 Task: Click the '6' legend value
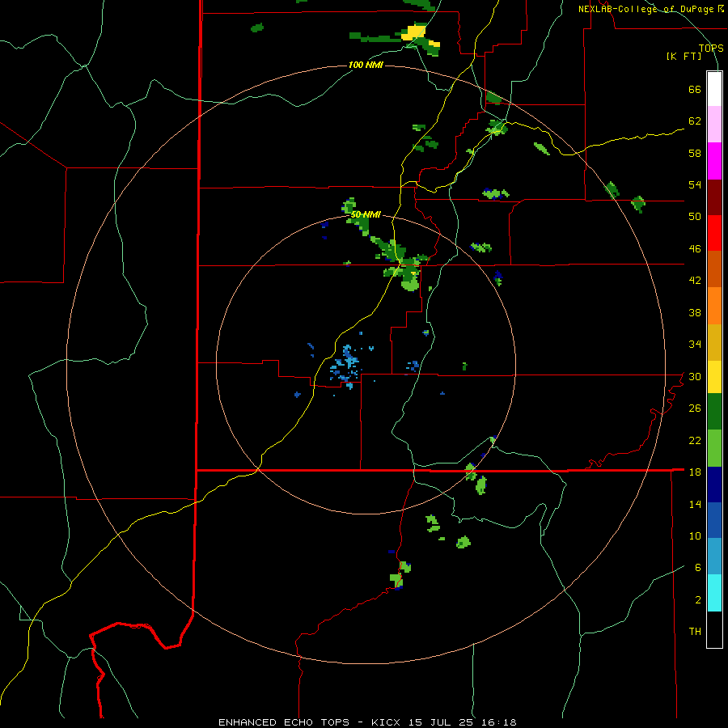(x=698, y=567)
